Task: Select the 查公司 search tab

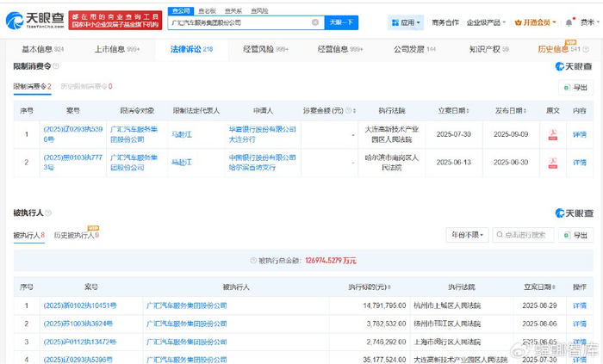Action: point(181,10)
